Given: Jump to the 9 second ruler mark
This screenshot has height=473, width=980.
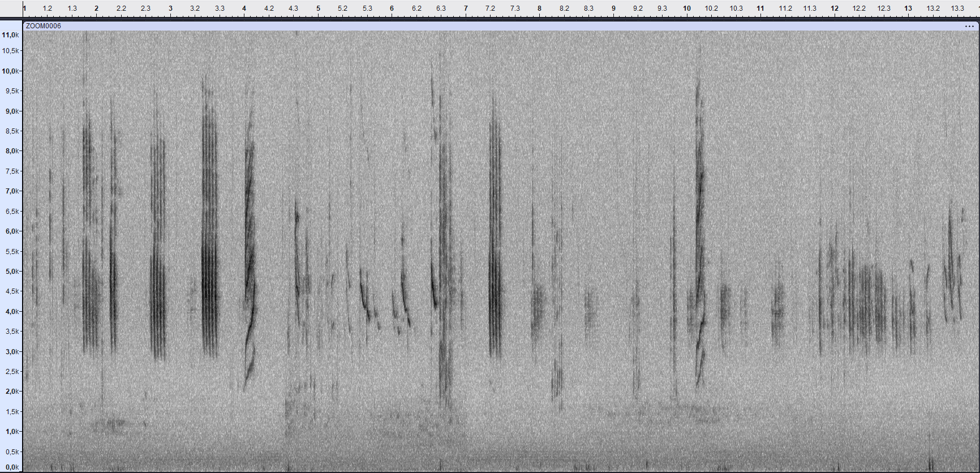Looking at the screenshot, I should (x=613, y=8).
